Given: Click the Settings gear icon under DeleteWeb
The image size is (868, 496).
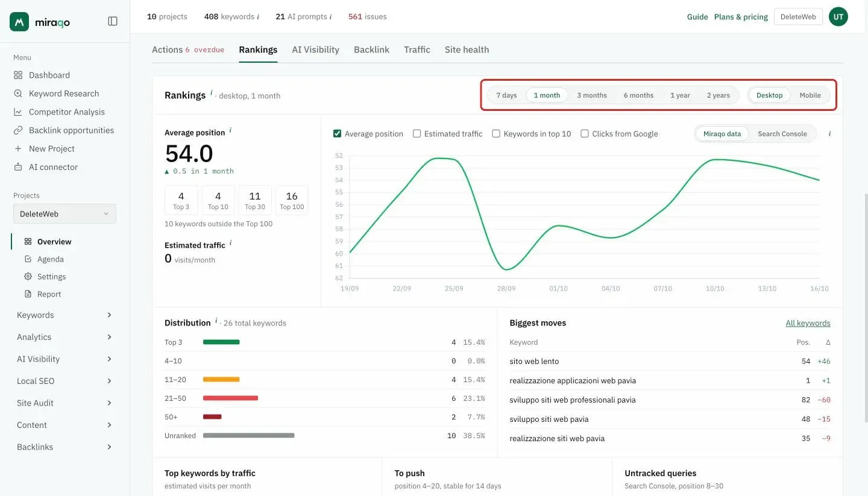Looking at the screenshot, I should pyautogui.click(x=28, y=277).
